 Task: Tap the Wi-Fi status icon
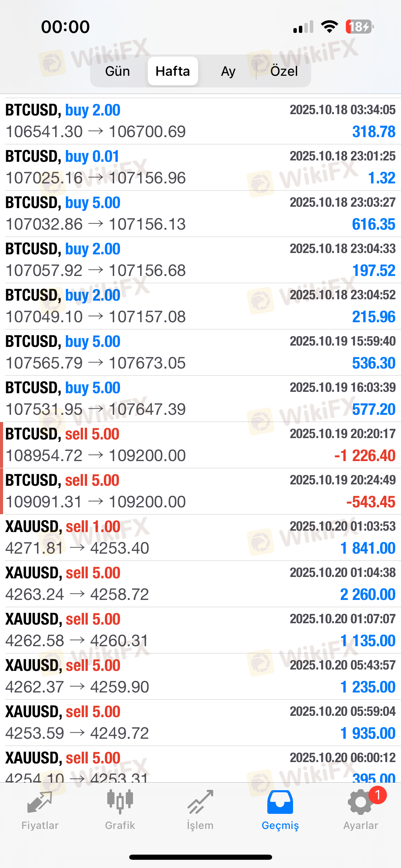(329, 27)
